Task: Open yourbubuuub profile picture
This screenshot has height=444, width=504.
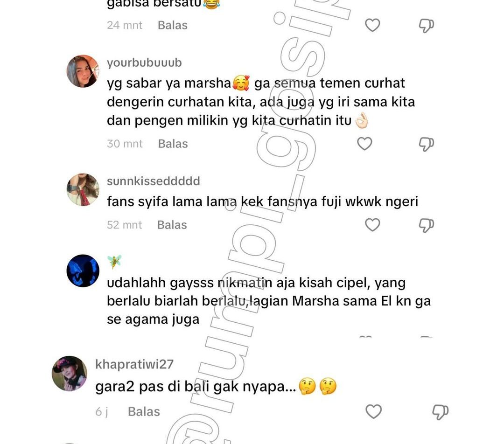Action: (x=83, y=71)
